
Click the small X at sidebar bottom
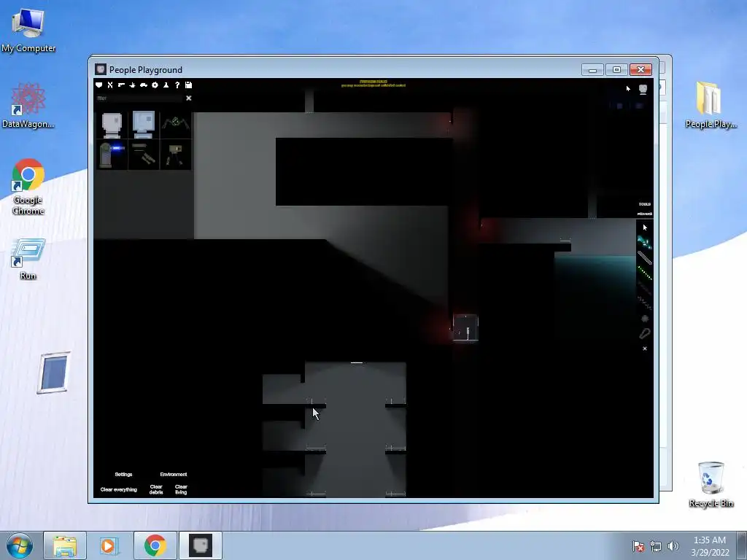tap(645, 349)
